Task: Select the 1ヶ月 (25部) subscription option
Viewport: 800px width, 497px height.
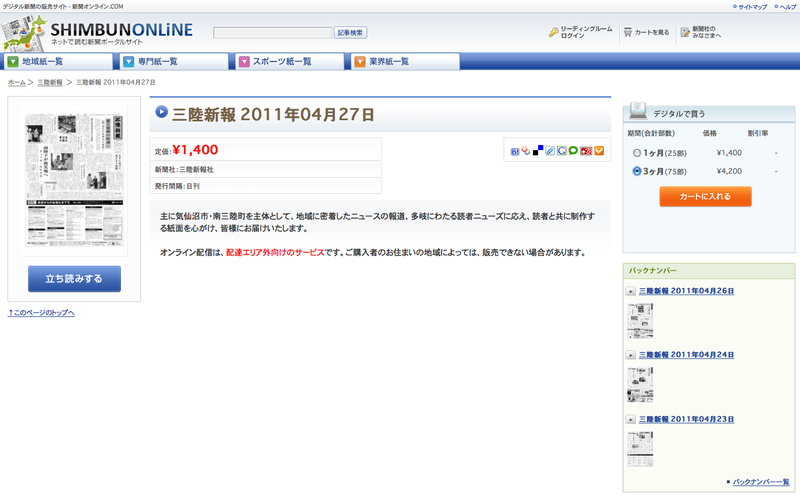Action: pos(637,153)
